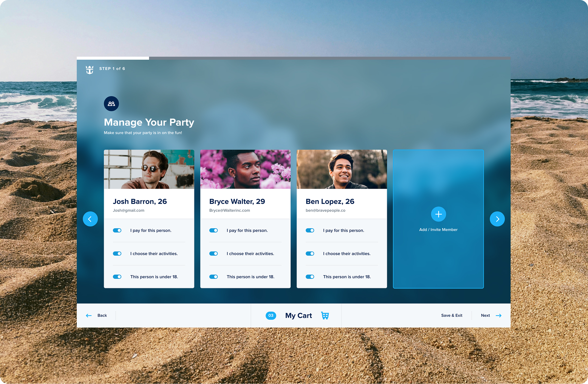This screenshot has height=384, width=588.
Task: Click the name 'Ben Lopez, 26'
Action: 330,202
